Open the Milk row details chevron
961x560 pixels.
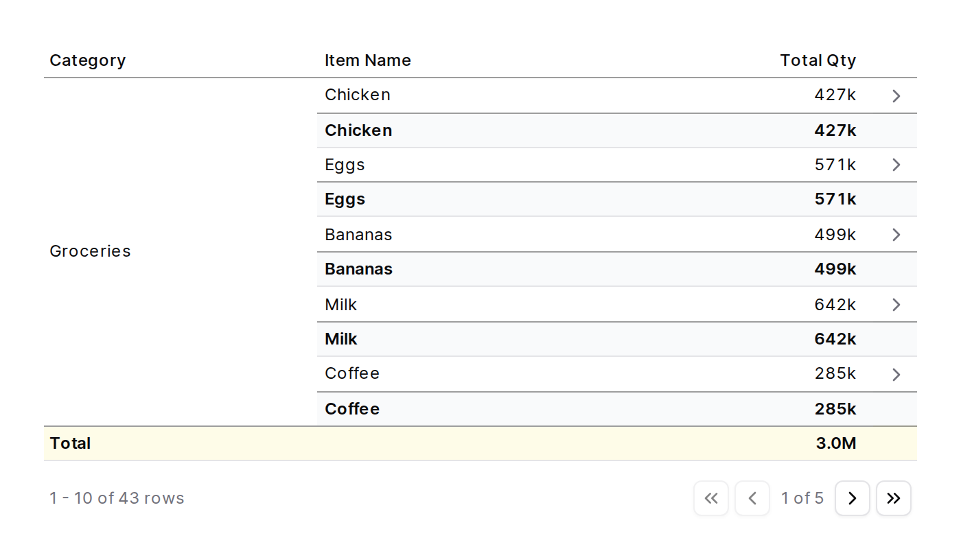click(896, 305)
